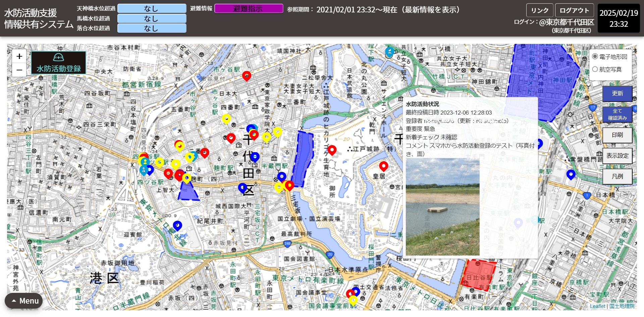Viewport: 644px width, 317px height.
Task: Open the 凡例 legend panel
Action: pos(617,176)
